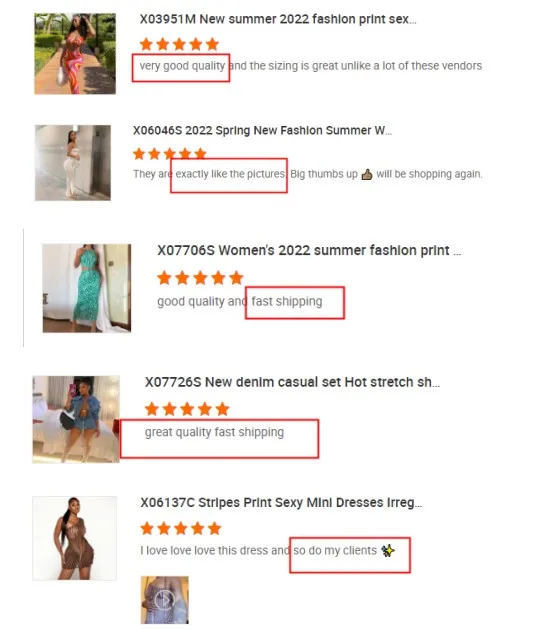
Task: Click the thumbs up emoji in review
Action: 367,174
